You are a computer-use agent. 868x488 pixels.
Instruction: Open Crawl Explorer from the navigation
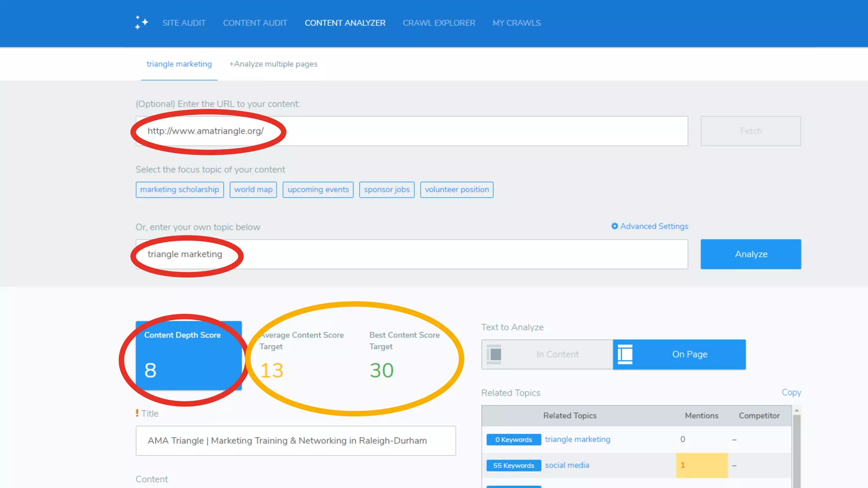[439, 23]
